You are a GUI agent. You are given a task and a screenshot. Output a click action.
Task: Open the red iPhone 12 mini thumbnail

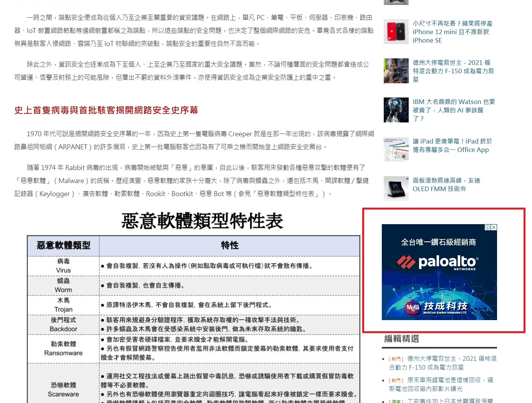coord(396,31)
